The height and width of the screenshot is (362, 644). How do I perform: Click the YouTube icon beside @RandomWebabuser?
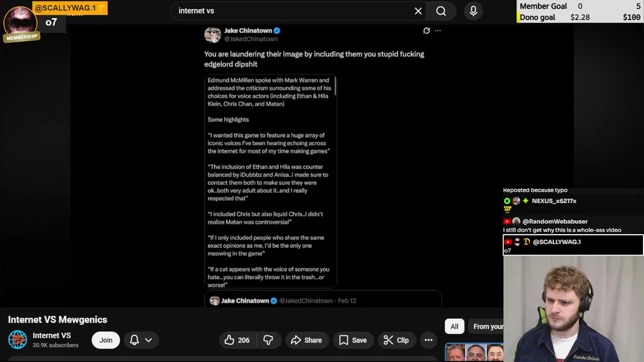pyautogui.click(x=507, y=221)
